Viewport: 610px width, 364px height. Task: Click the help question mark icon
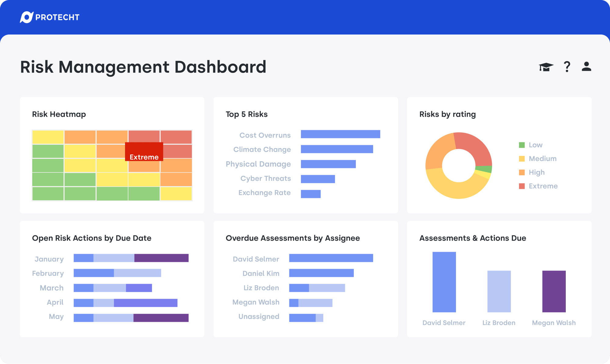click(567, 67)
